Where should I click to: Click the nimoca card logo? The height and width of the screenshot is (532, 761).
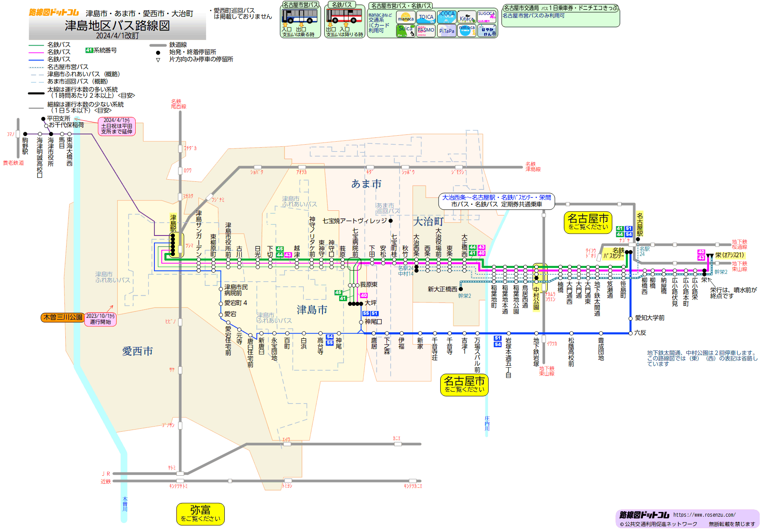(x=467, y=31)
